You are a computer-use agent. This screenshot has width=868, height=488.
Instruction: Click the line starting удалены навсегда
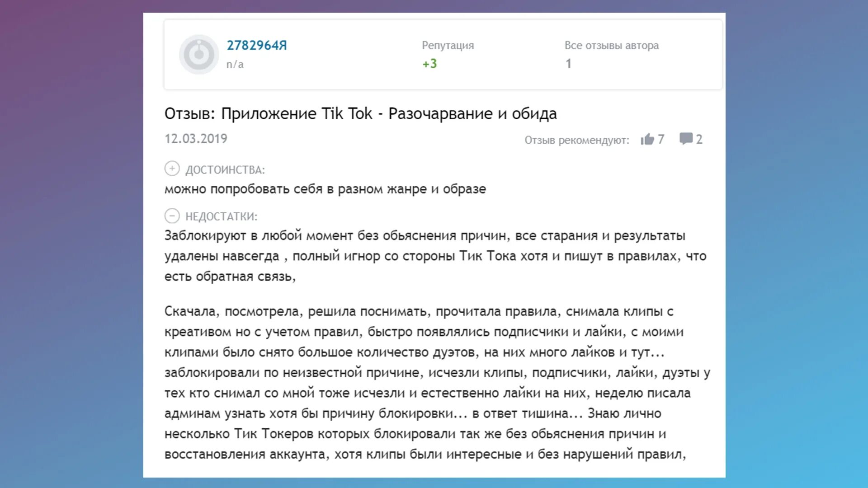[x=435, y=256]
